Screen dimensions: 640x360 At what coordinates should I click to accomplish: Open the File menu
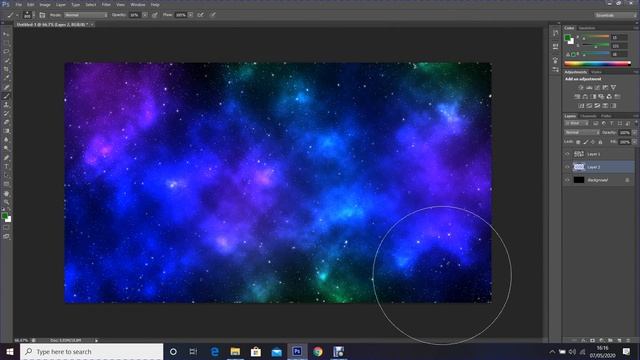coord(18,4)
